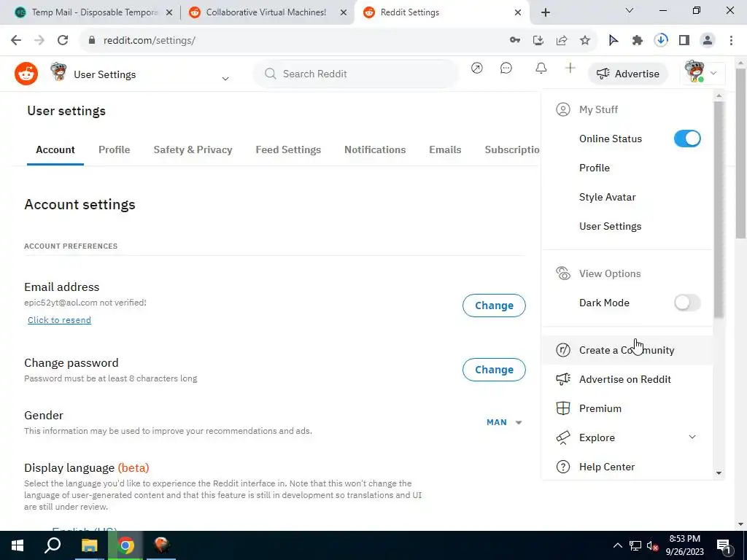Viewport: 747px width, 560px height.
Task: Enable the Dark Mode switch
Action: pos(687,303)
